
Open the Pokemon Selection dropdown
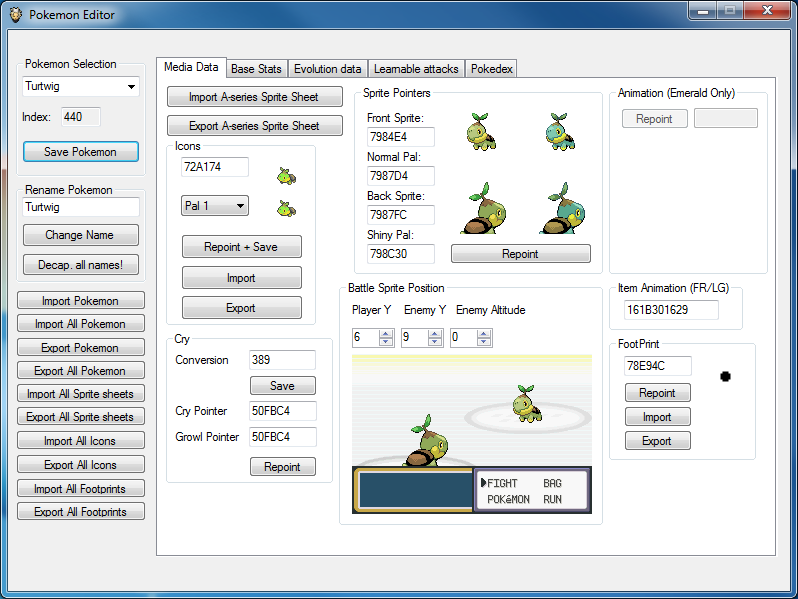click(131, 87)
